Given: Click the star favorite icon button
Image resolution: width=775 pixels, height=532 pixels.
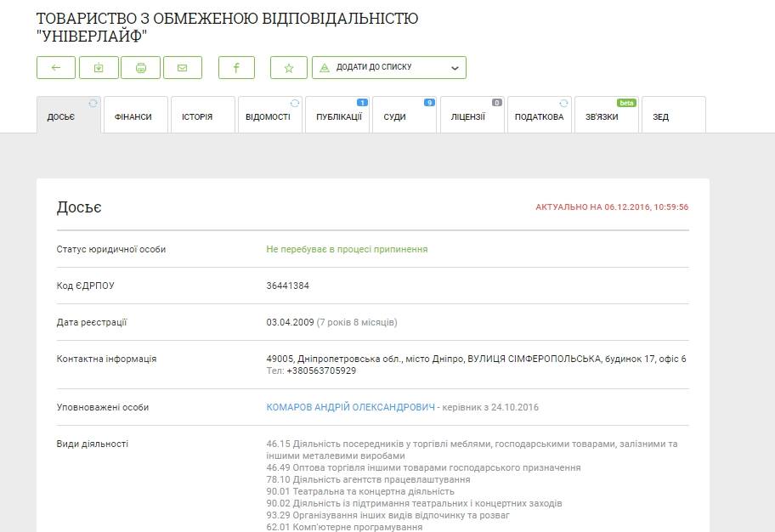Looking at the screenshot, I should [x=289, y=68].
